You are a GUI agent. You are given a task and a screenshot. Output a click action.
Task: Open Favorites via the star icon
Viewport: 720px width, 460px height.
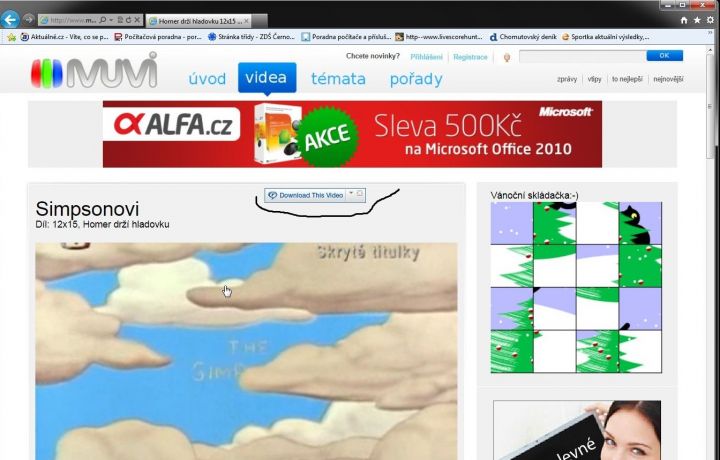coord(697,20)
